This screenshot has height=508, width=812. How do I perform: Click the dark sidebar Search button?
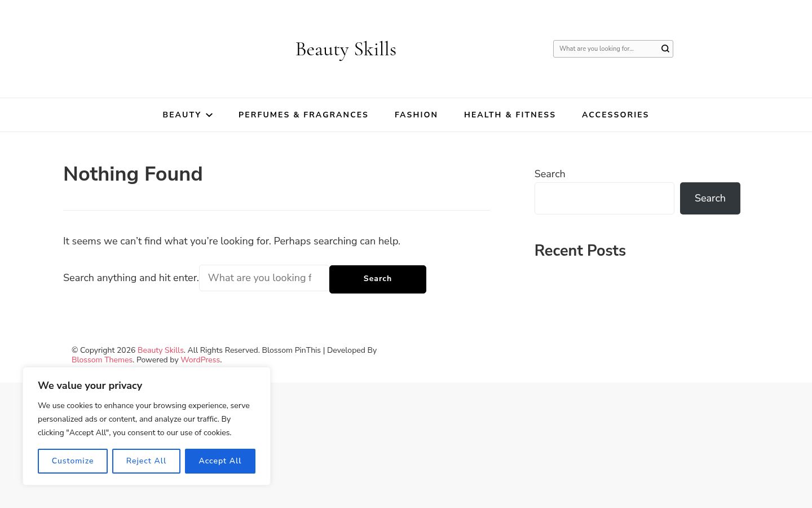click(x=710, y=198)
